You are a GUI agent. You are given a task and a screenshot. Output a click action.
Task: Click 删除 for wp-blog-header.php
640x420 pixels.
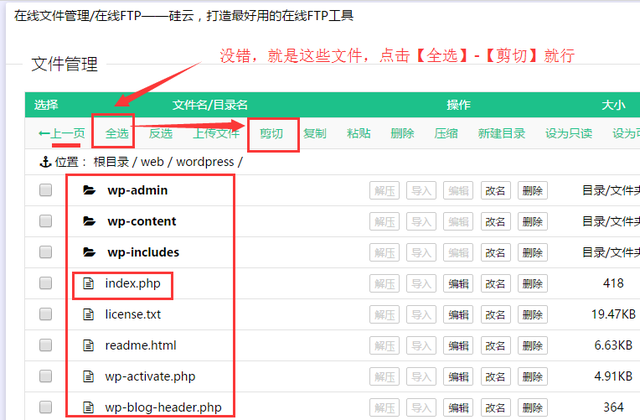(532, 408)
